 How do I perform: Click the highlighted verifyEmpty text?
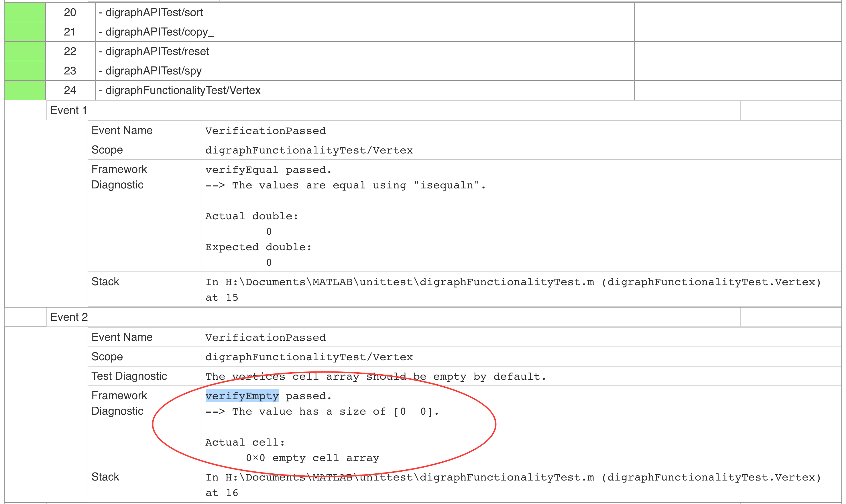[x=242, y=396]
